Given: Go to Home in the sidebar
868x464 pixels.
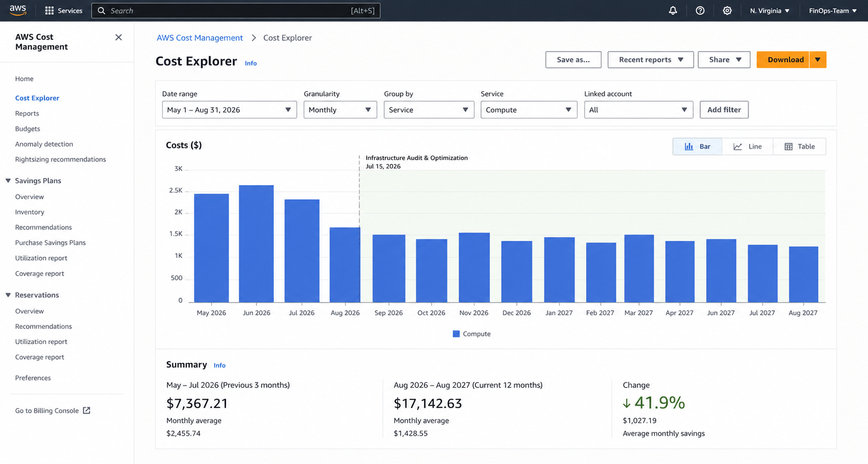Looking at the screenshot, I should click(x=24, y=79).
